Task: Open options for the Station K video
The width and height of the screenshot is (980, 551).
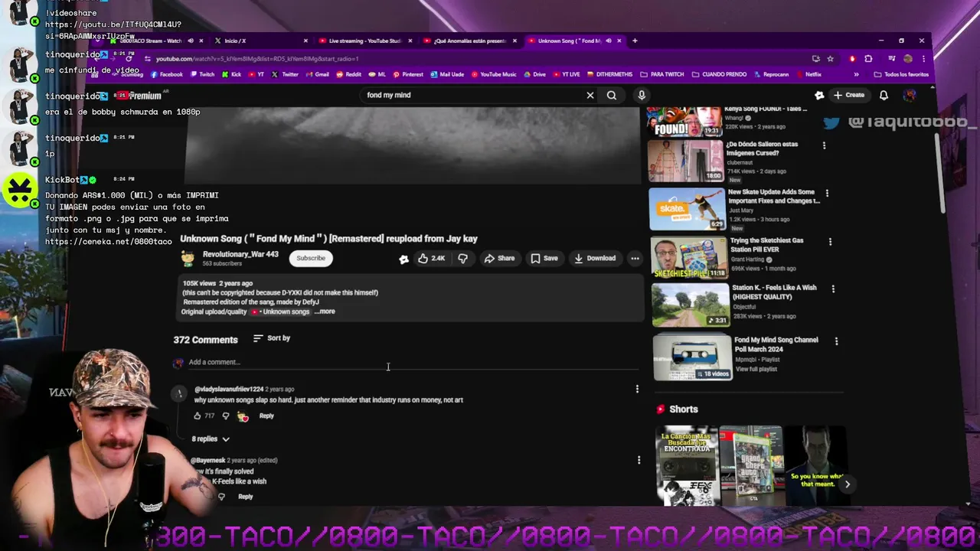Action: [833, 289]
